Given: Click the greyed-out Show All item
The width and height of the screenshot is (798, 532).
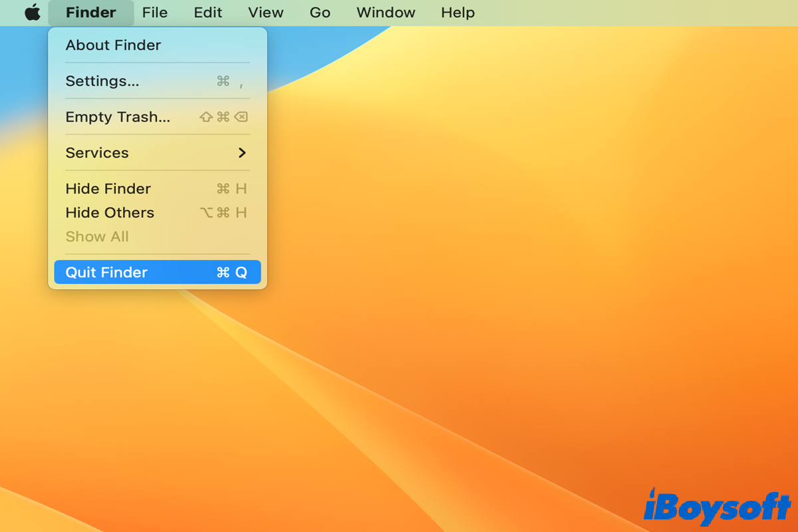Looking at the screenshot, I should [x=97, y=237].
